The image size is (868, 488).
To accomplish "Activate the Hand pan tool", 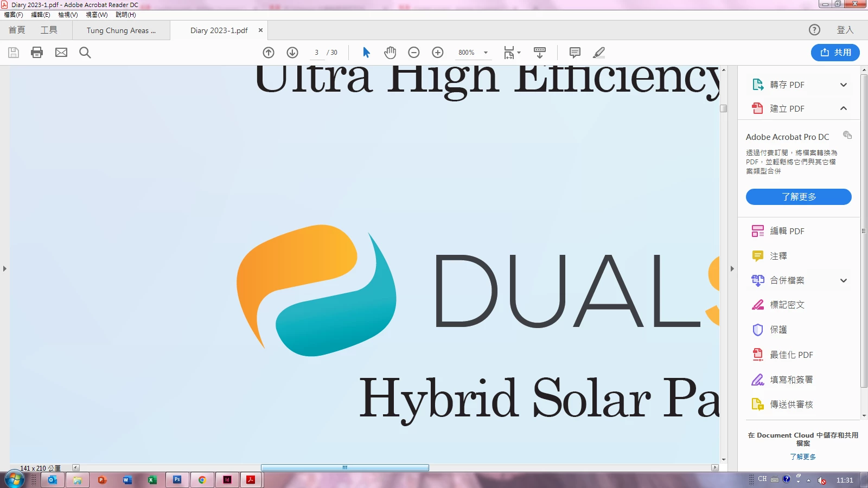I will click(390, 53).
